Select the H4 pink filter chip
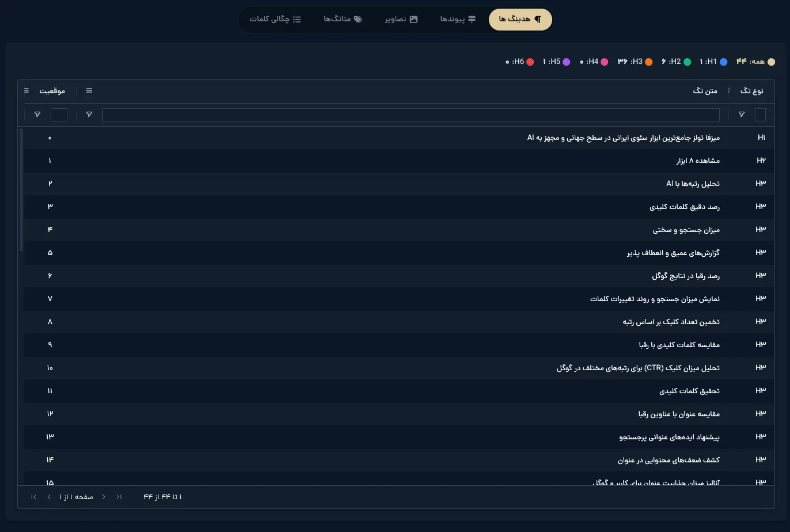 coord(594,62)
